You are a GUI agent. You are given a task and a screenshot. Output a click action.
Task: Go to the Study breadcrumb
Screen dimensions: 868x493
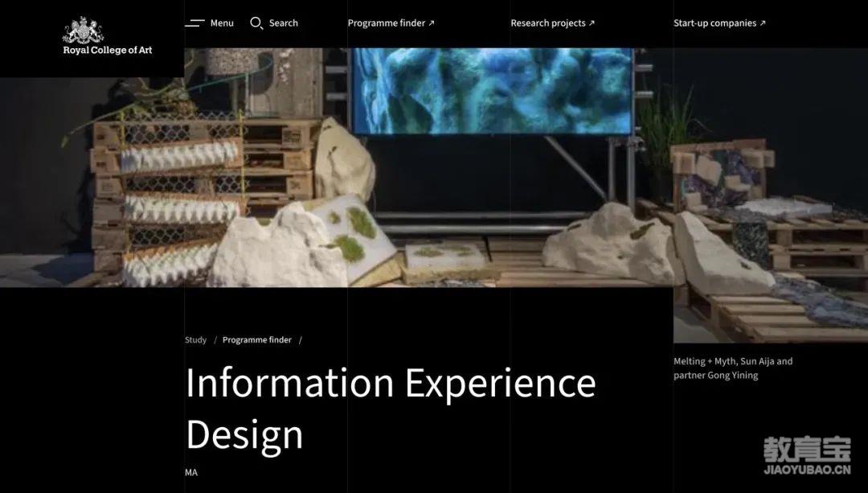195,340
